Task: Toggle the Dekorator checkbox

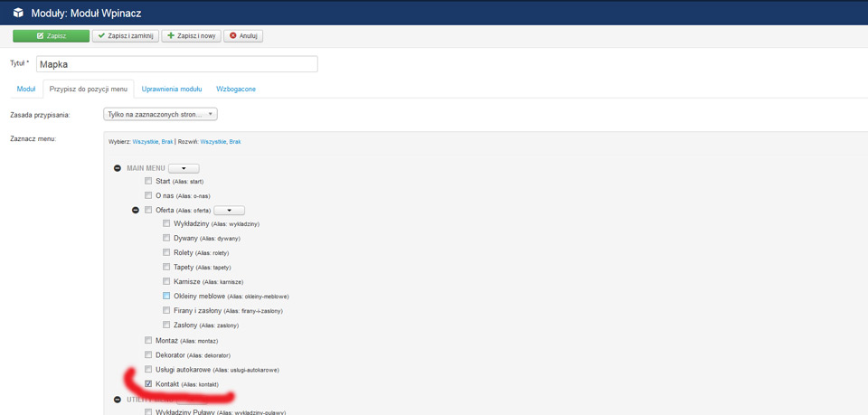Action: 148,354
